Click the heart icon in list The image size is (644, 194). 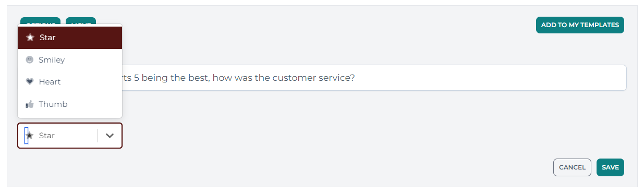click(x=30, y=82)
